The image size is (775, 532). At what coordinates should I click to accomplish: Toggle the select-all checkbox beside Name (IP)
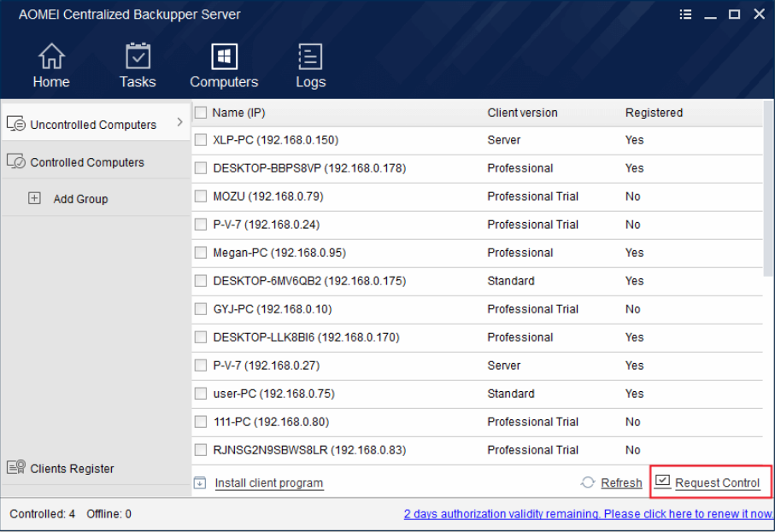pyautogui.click(x=201, y=113)
